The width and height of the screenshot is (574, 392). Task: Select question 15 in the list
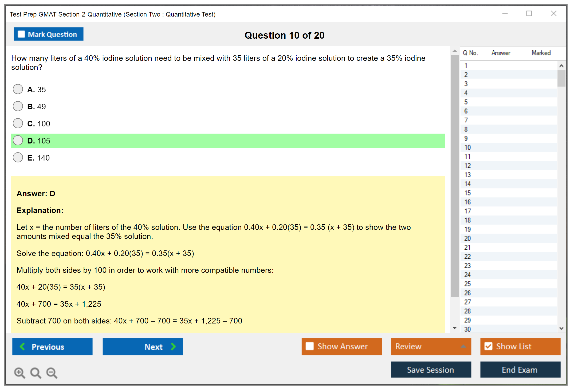[467, 193]
